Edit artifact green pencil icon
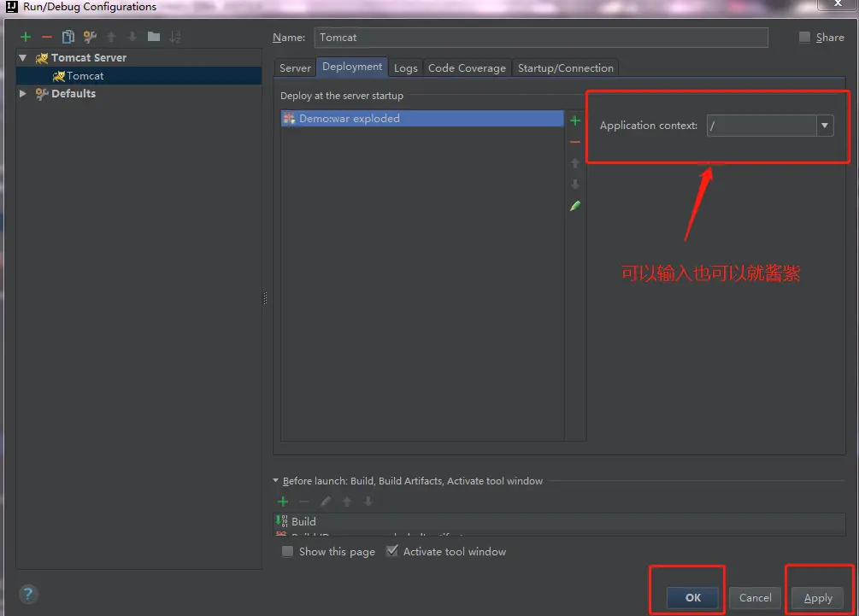Screen dimensions: 859x616 coord(574,206)
